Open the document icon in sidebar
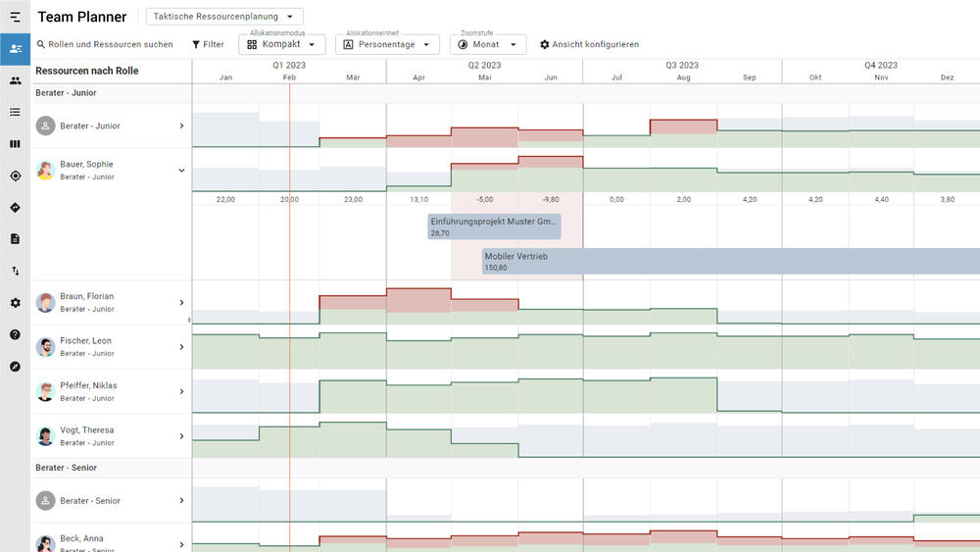The height and width of the screenshot is (552, 980). click(15, 239)
